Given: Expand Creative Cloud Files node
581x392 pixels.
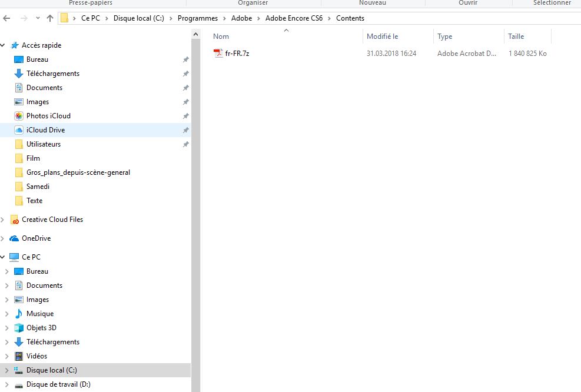Looking at the screenshot, I should tap(2, 220).
